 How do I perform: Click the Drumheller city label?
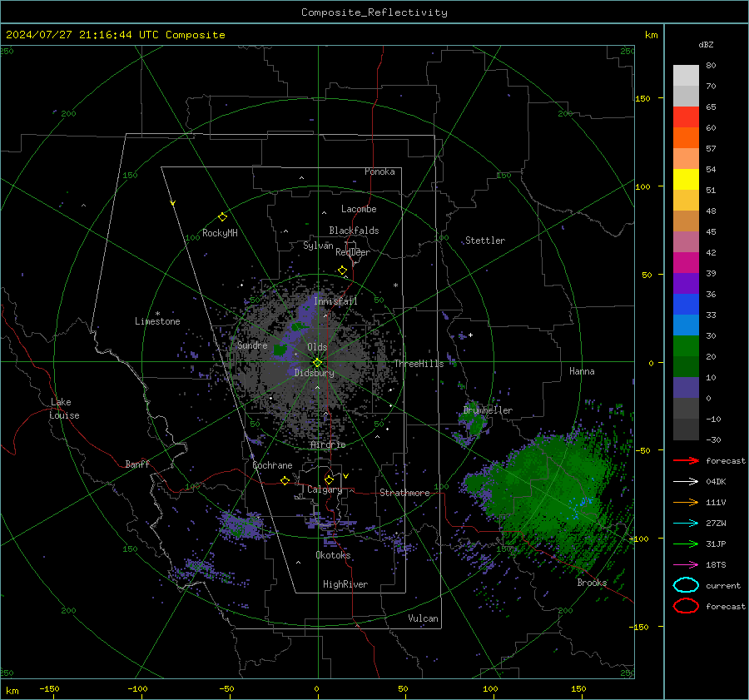click(x=488, y=410)
